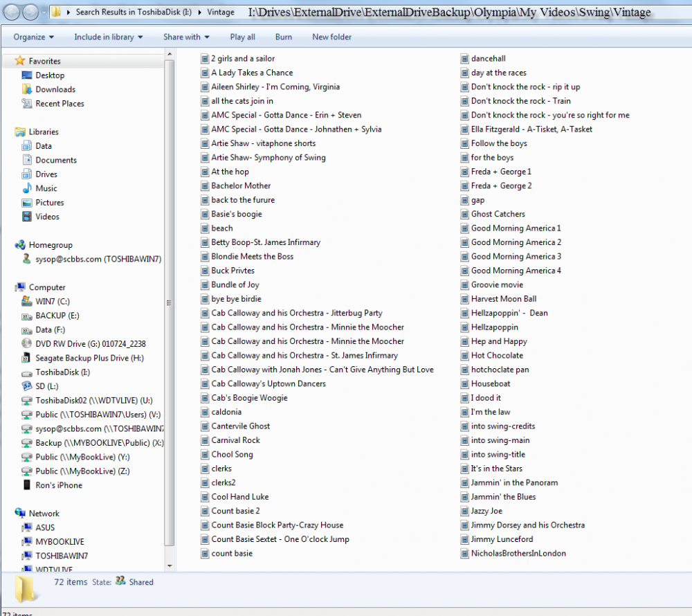Open the Desktop icon in Favorites

click(x=27, y=75)
